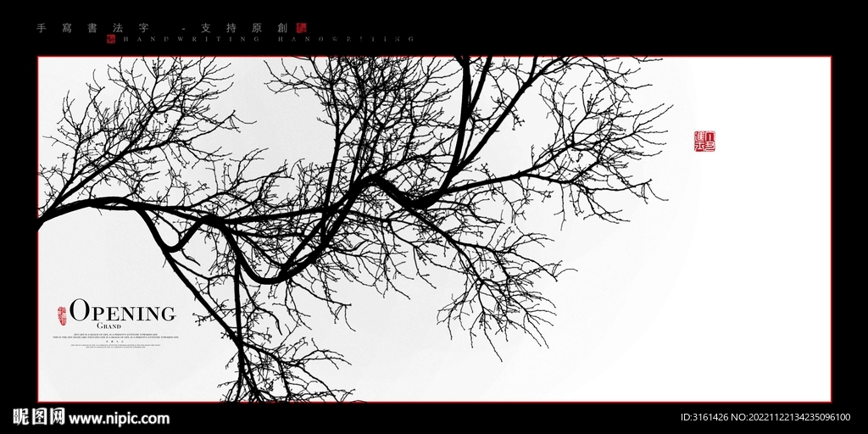
Task: Click the red square seal stamp at right
Action: pos(704,142)
